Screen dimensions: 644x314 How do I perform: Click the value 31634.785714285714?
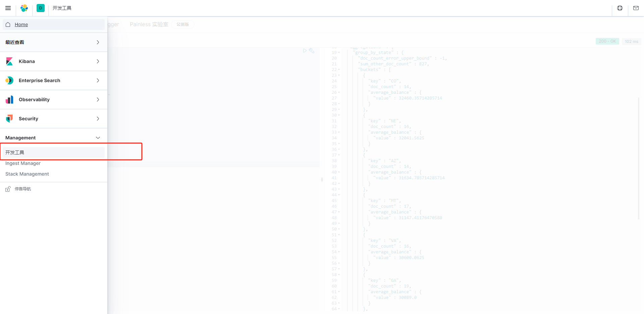(422, 178)
